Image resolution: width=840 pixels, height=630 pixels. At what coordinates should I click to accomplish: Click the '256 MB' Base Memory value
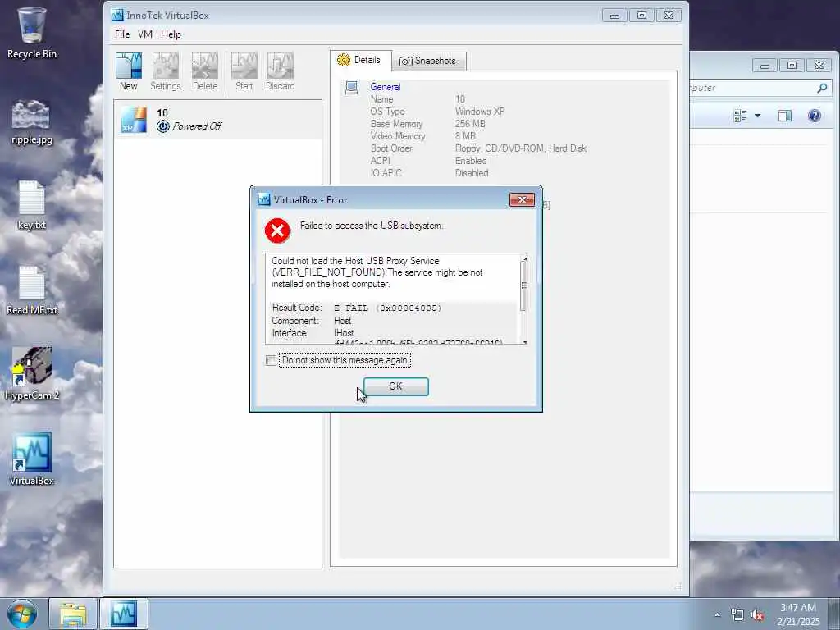pyautogui.click(x=470, y=124)
